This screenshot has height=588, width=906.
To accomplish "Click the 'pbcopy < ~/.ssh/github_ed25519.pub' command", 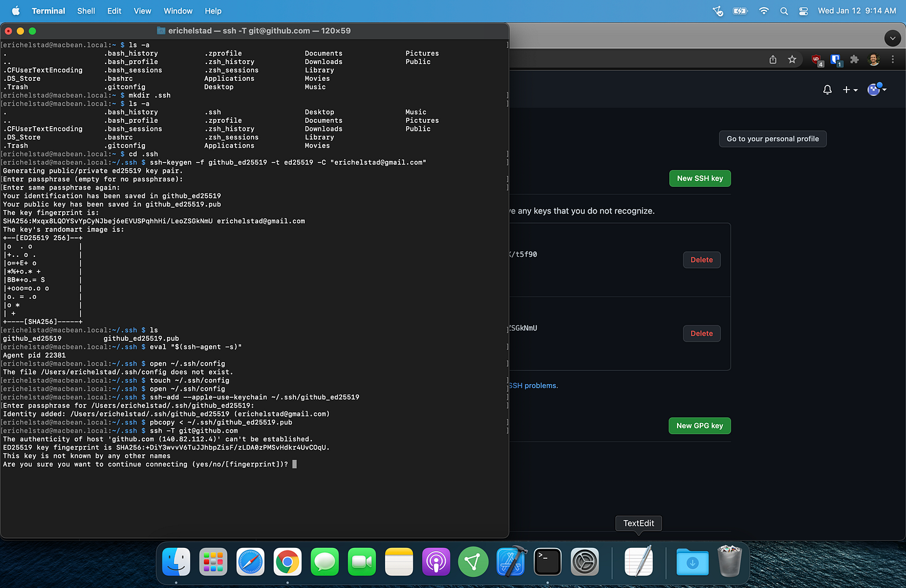I will [x=221, y=422].
